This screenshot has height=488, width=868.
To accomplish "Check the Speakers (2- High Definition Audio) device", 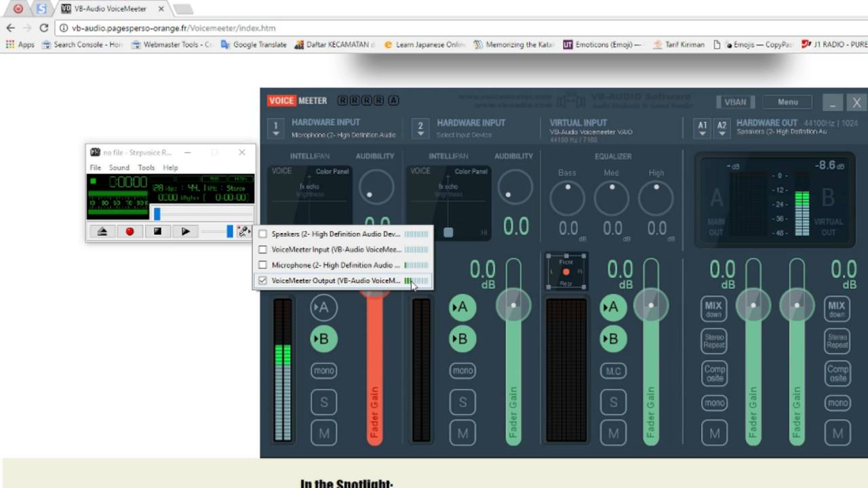I will coord(262,234).
